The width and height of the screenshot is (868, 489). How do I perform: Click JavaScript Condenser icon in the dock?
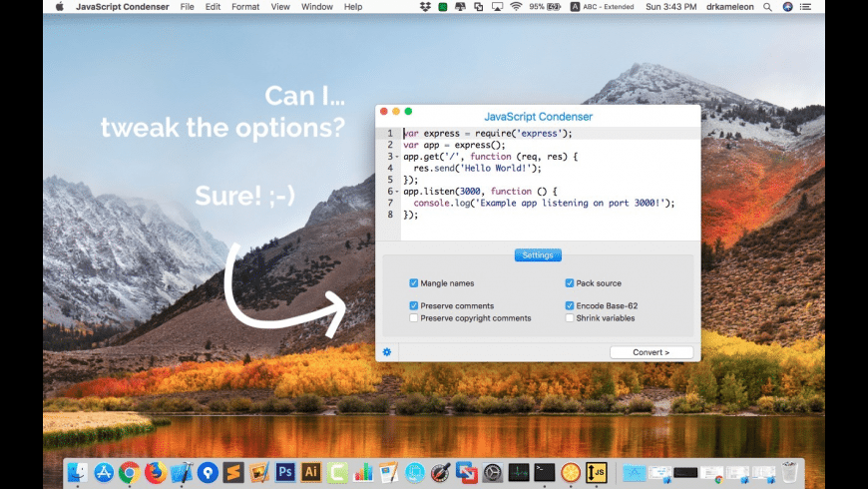point(597,472)
